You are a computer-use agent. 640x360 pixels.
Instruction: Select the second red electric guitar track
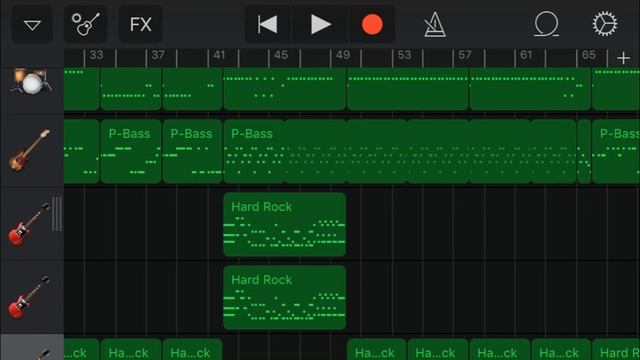click(x=29, y=297)
